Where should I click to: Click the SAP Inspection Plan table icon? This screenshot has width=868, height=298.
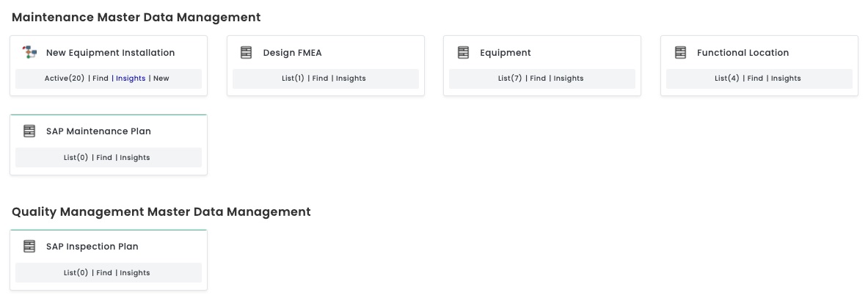point(29,247)
